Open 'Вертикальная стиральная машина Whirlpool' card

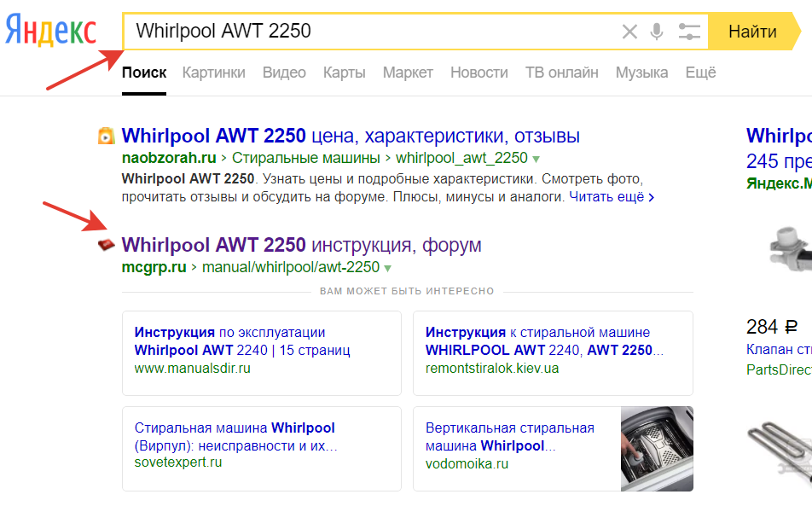click(510, 437)
